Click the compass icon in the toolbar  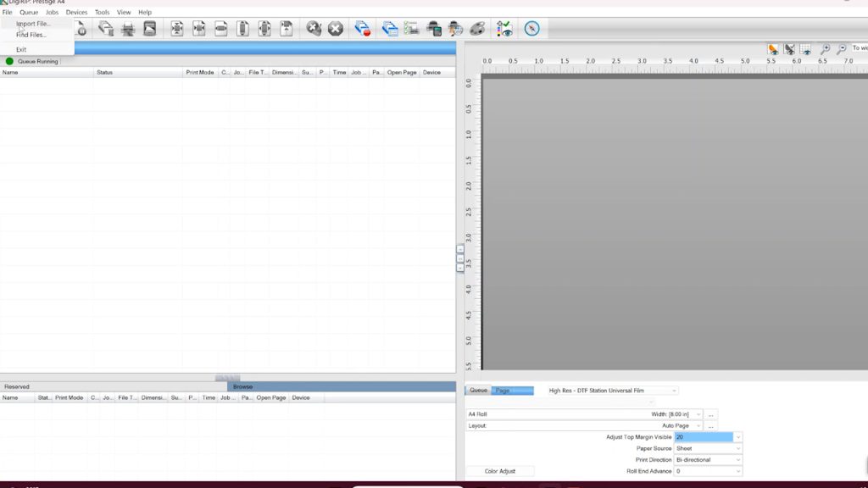coord(531,29)
